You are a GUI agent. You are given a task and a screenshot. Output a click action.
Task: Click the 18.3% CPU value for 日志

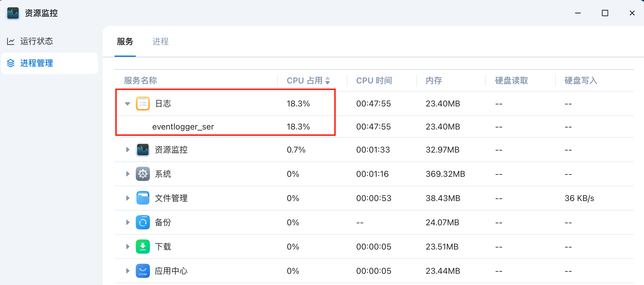tap(298, 103)
